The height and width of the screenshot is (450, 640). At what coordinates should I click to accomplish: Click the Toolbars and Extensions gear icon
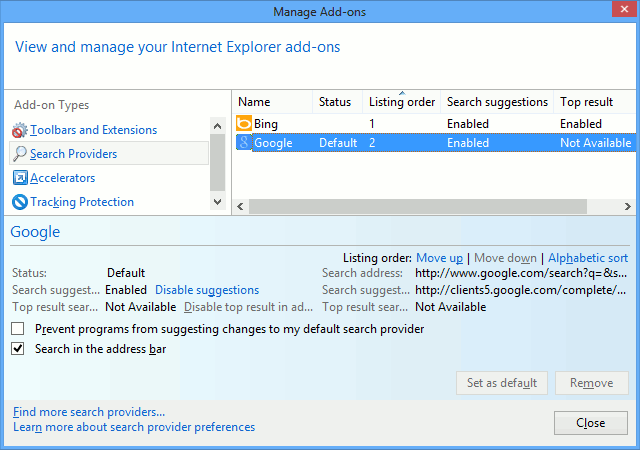19,130
